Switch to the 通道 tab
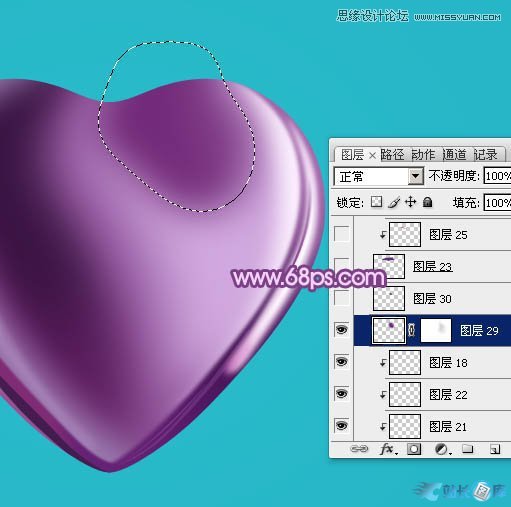Screen dimensions: 511x507 point(454,155)
